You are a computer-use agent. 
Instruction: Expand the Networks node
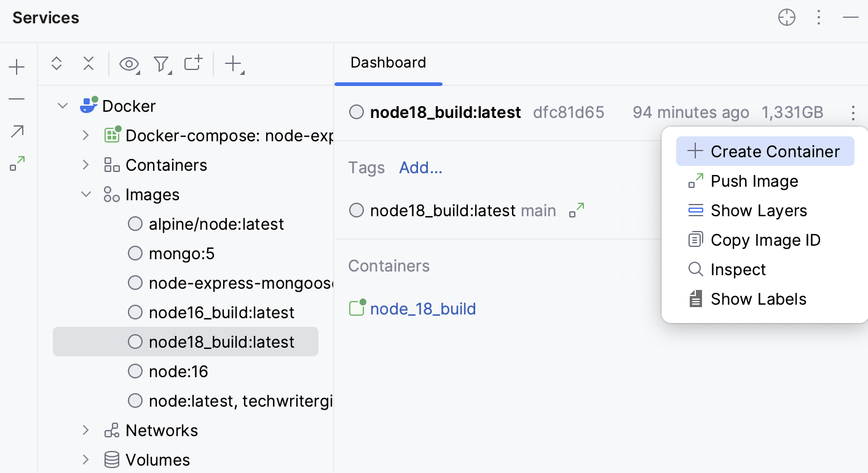tap(85, 430)
